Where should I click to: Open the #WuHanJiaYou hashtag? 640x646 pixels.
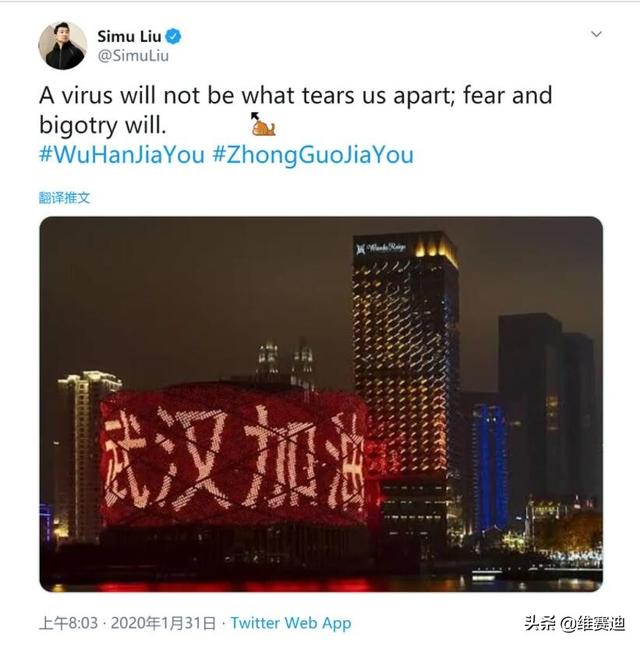click(122, 155)
